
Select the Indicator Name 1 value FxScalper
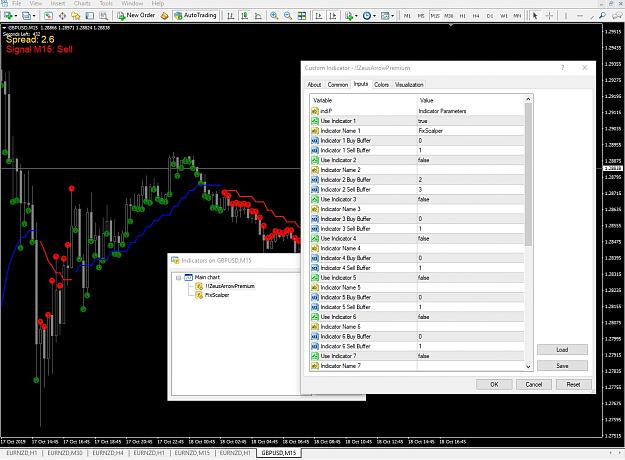coord(470,131)
